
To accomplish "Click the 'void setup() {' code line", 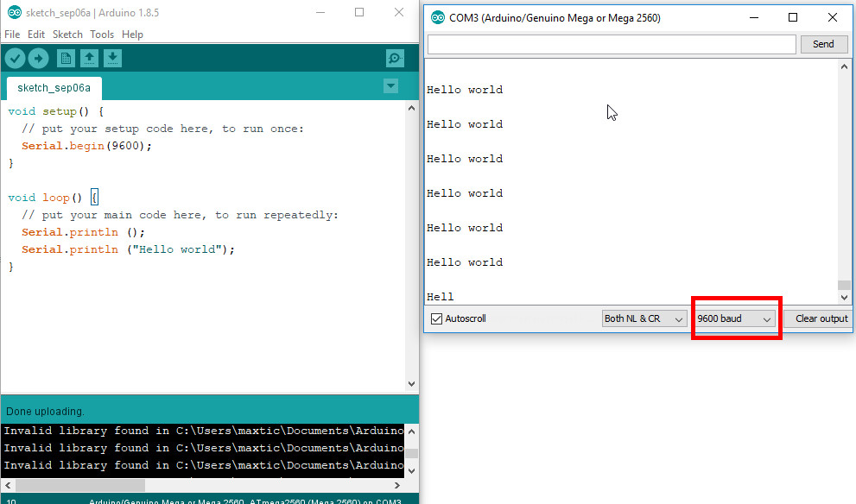I will point(55,111).
